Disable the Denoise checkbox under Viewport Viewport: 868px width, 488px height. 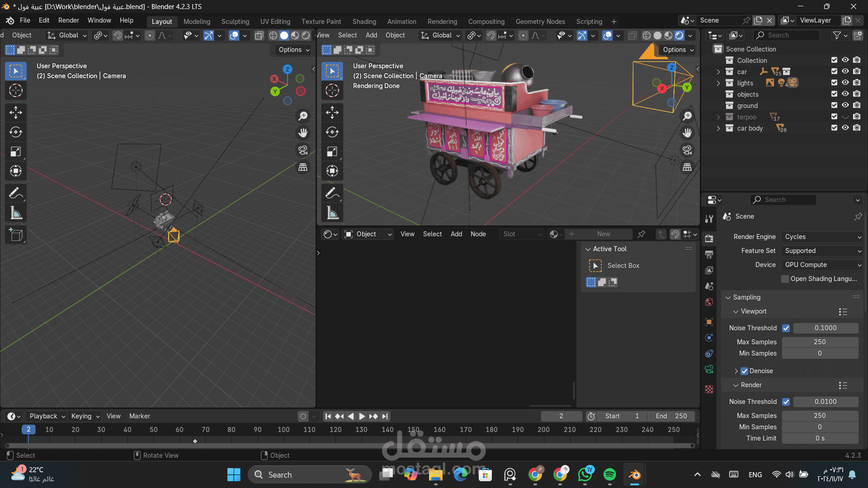[744, 371]
